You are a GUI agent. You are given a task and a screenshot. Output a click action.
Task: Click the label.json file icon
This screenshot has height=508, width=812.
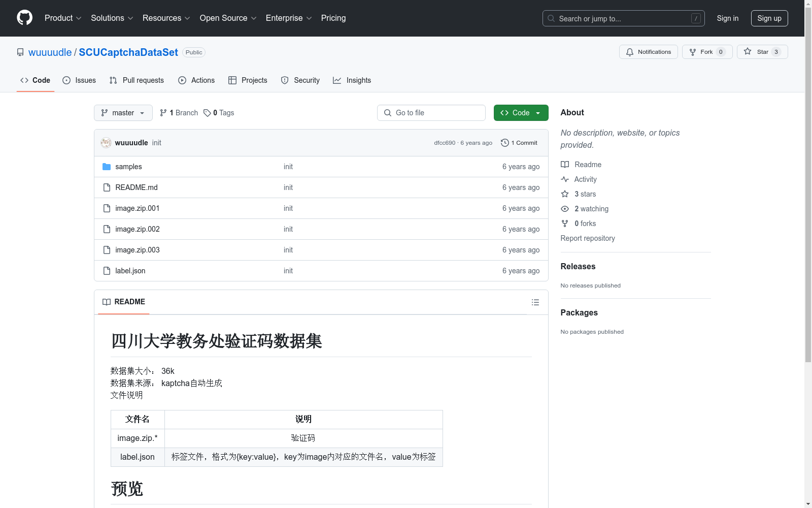click(107, 271)
